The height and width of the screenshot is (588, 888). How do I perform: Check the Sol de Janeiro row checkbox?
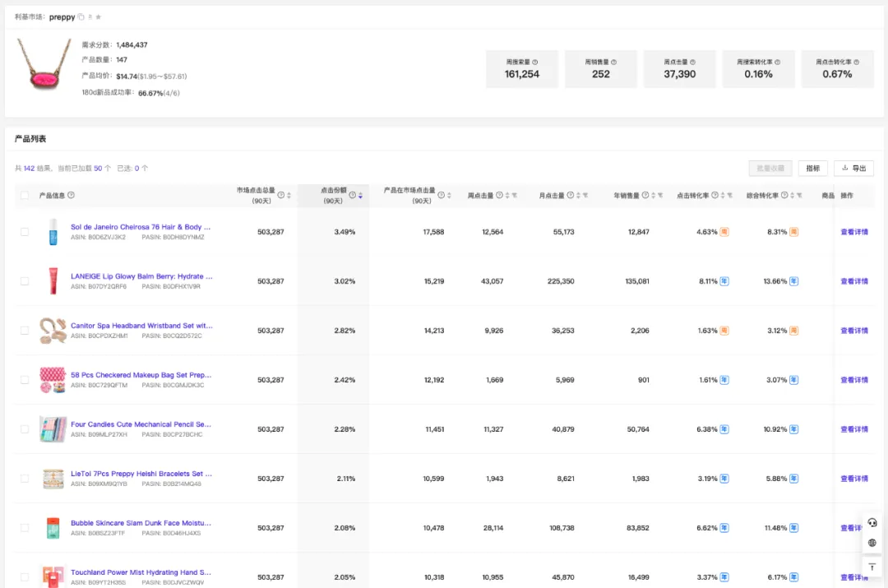click(25, 232)
